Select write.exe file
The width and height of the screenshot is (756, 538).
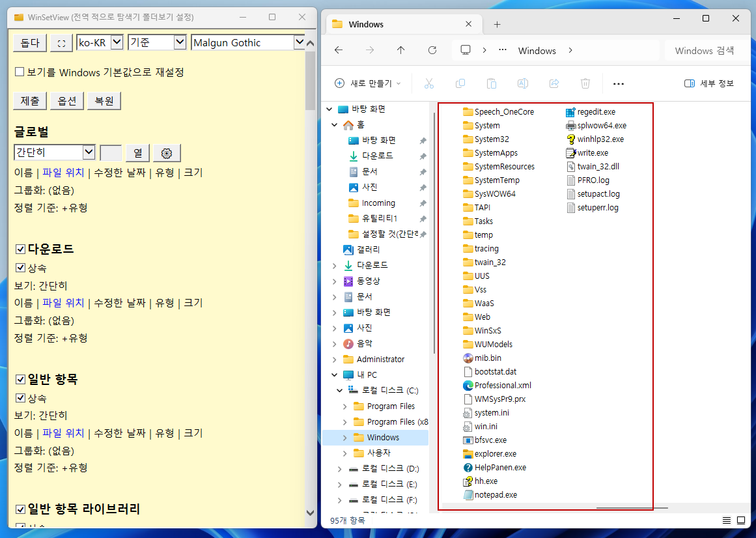pos(587,153)
